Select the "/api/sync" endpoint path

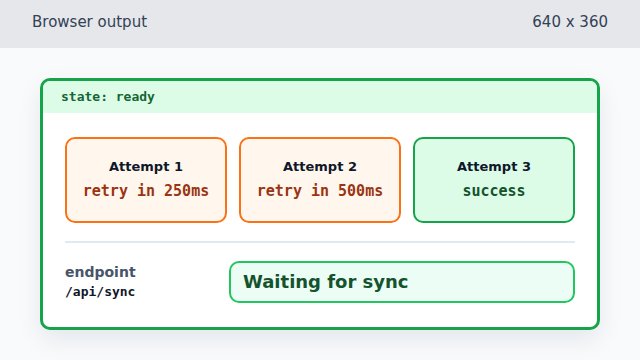pos(100,292)
